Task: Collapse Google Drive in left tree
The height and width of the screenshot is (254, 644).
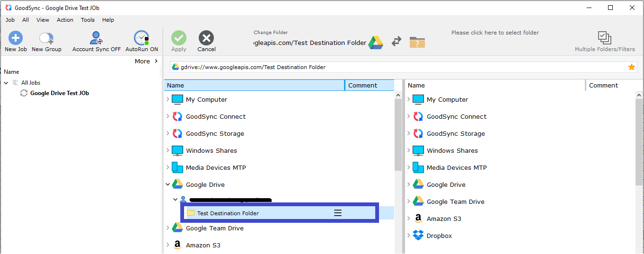Action: [168, 184]
